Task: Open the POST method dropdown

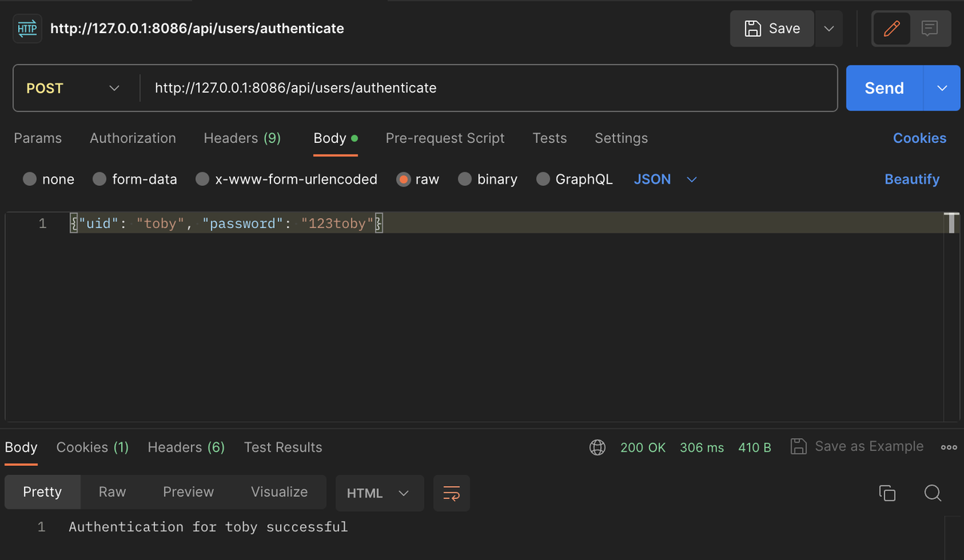Action: click(75, 88)
